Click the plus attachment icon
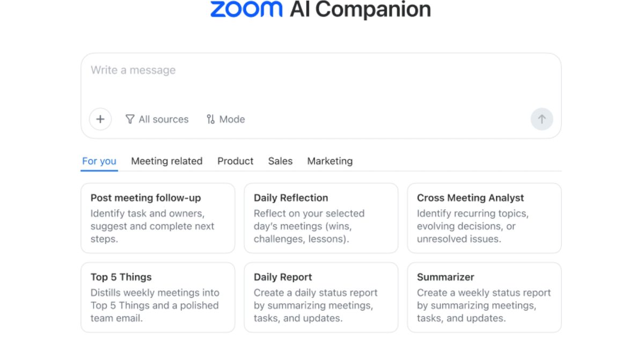The image size is (644, 338). [100, 119]
